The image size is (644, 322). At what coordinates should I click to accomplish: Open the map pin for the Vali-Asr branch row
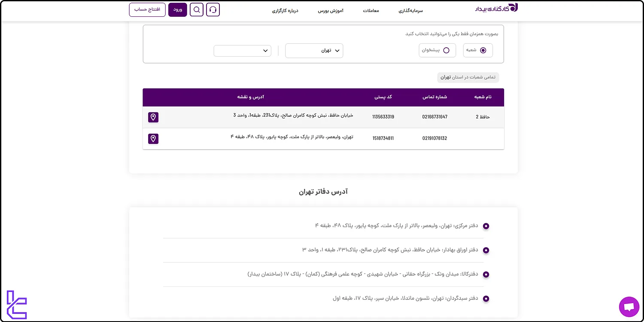(153, 138)
